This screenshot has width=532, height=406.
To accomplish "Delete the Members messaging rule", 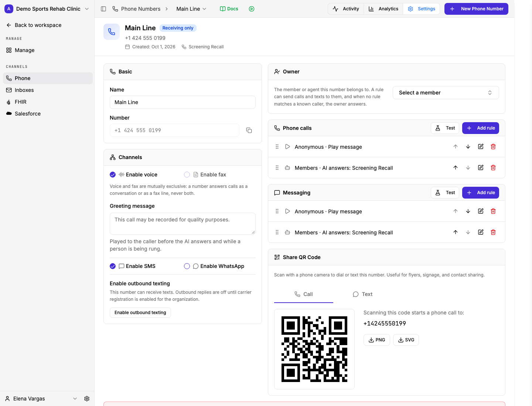I will (x=493, y=232).
